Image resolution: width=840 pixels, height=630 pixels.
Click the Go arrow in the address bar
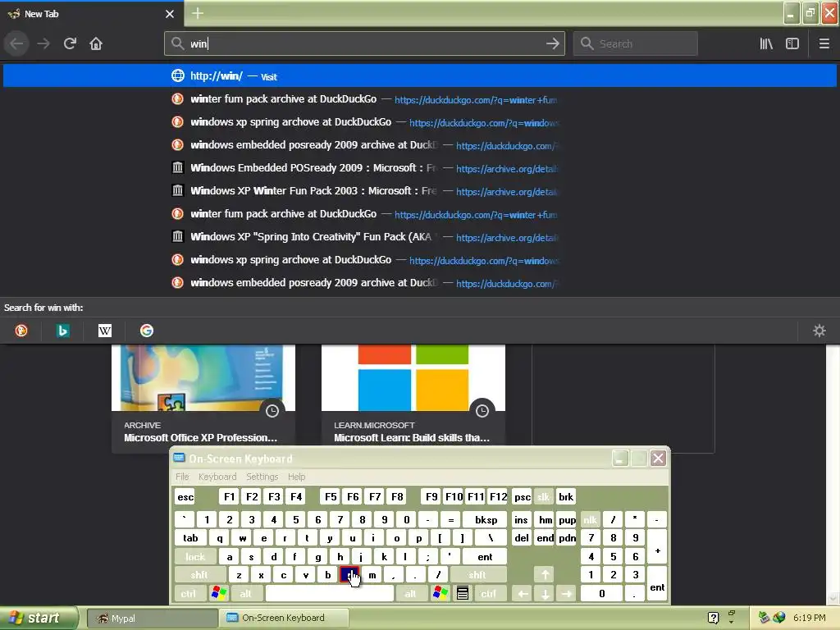(552, 43)
